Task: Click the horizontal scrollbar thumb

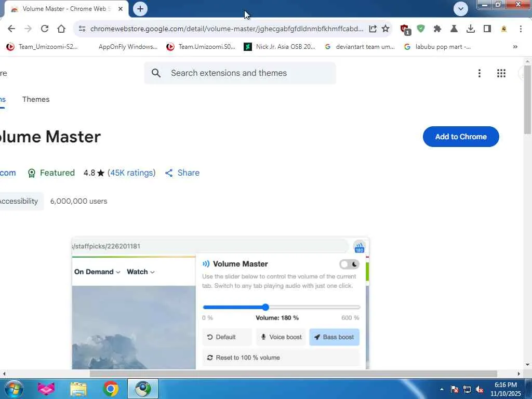Action: (x=293, y=374)
